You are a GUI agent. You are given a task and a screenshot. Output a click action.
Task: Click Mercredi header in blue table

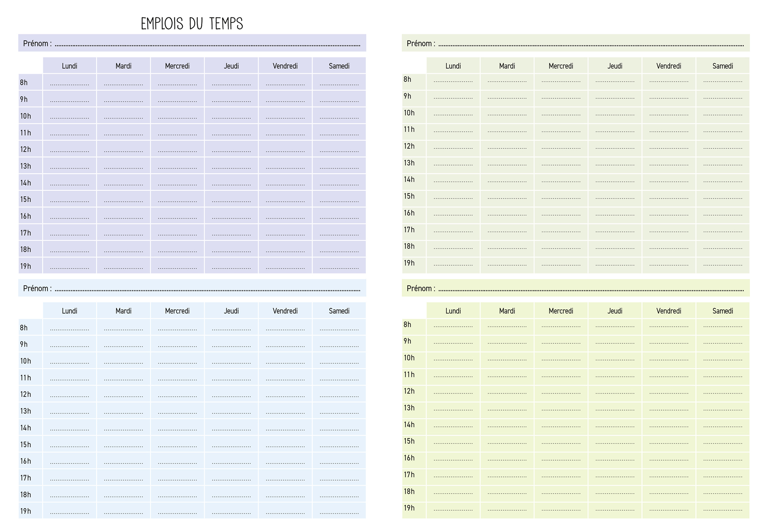coord(177,311)
